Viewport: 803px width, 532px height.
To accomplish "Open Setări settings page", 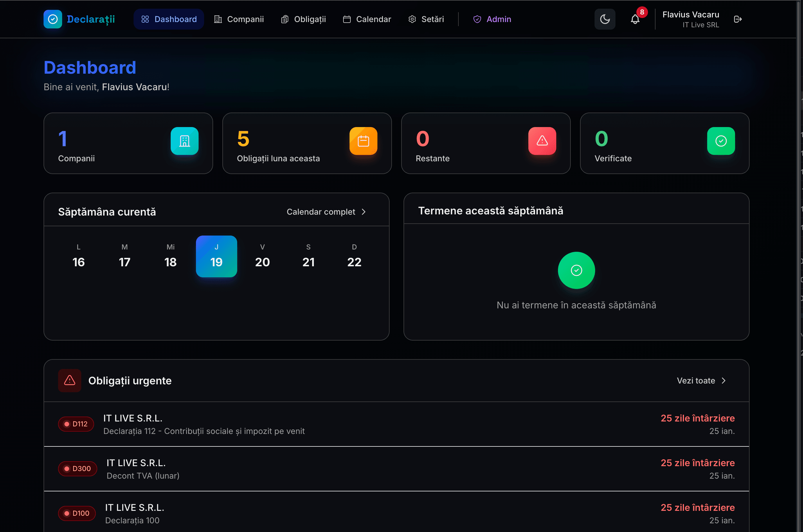I will click(x=426, y=19).
